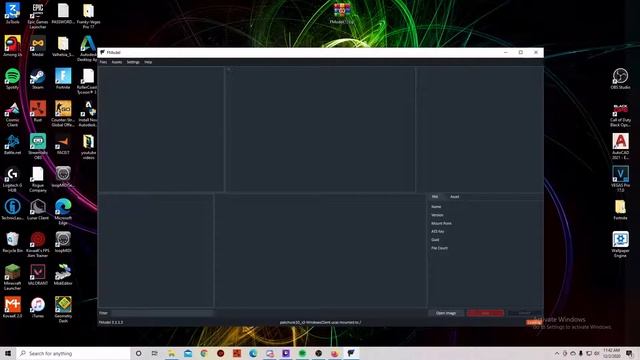Open the Geometry Dash desktop icon
640x360 pixels.
pos(63,310)
